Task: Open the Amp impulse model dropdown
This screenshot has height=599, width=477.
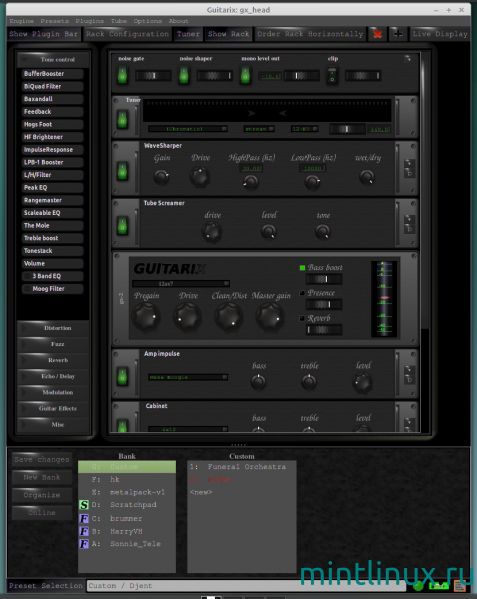Action: point(188,377)
